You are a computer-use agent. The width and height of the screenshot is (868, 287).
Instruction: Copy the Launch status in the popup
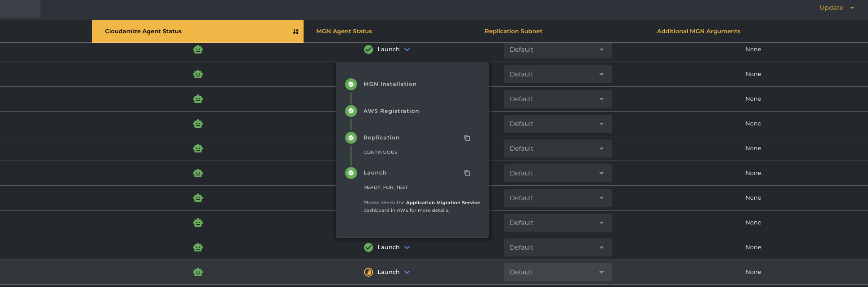pyautogui.click(x=467, y=173)
